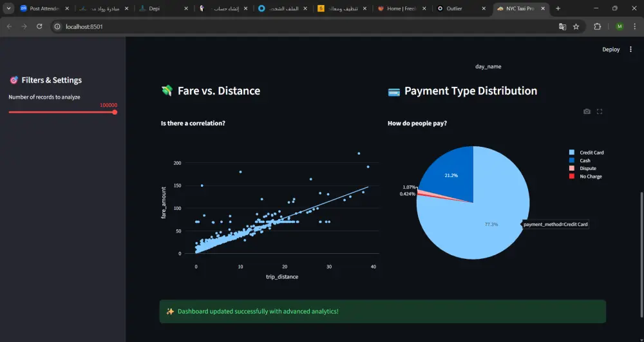
Task: Open the green M profile avatar
Action: [620, 26]
